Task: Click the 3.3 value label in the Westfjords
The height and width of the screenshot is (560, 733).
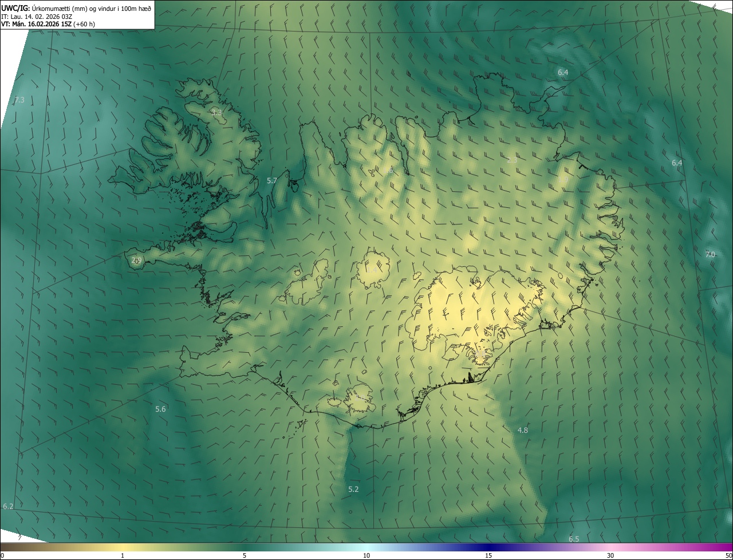Action: click(216, 113)
